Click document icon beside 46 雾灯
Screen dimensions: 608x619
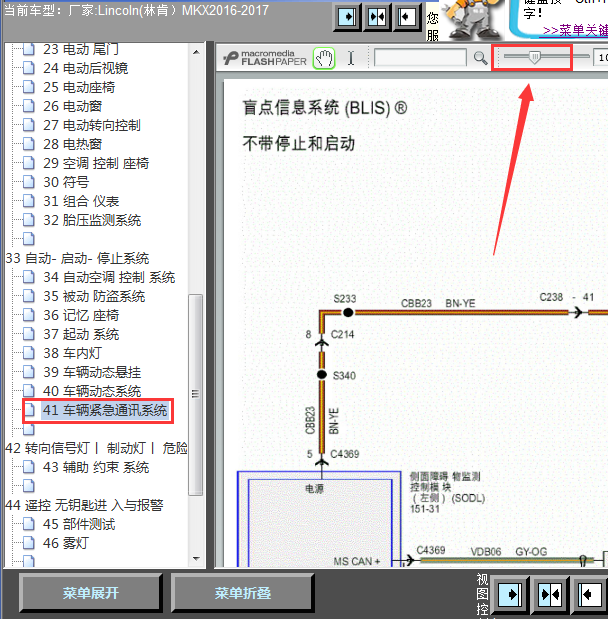[x=28, y=542]
